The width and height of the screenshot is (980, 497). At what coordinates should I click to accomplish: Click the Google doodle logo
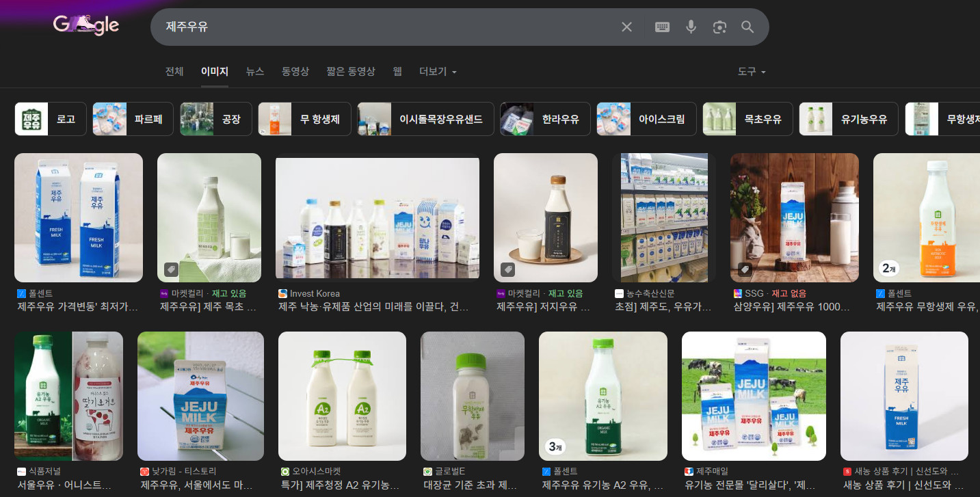tap(86, 26)
